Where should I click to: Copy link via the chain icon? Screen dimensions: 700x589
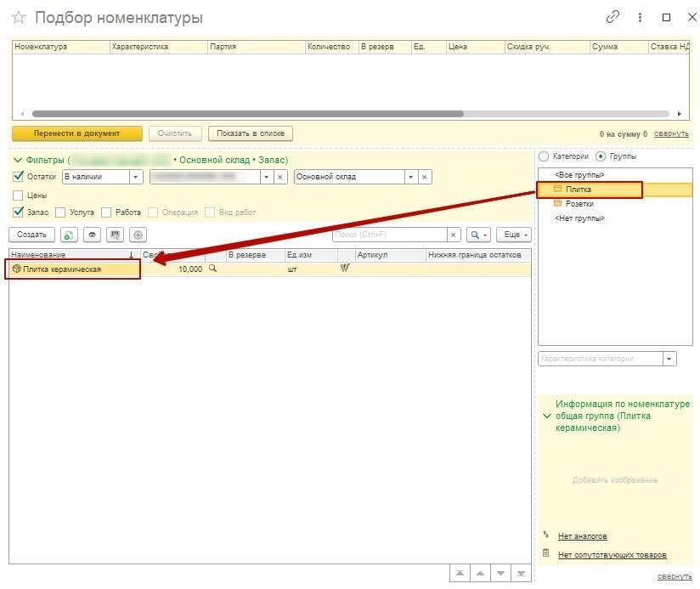point(612,18)
